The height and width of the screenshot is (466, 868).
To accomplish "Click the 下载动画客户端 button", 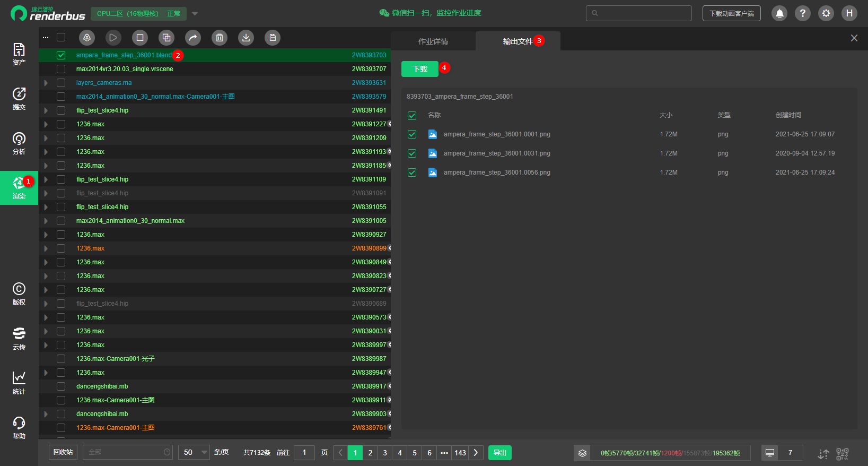I will pyautogui.click(x=732, y=13).
